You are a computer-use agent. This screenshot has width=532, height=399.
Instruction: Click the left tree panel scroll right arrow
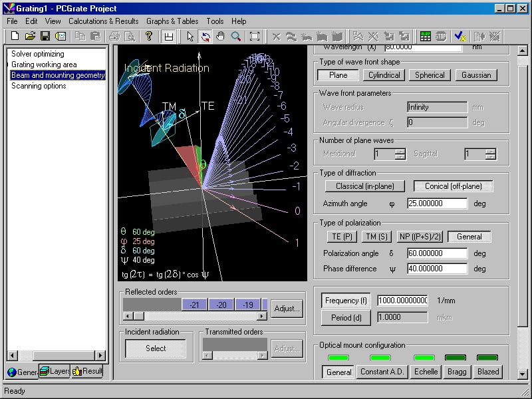[100, 356]
